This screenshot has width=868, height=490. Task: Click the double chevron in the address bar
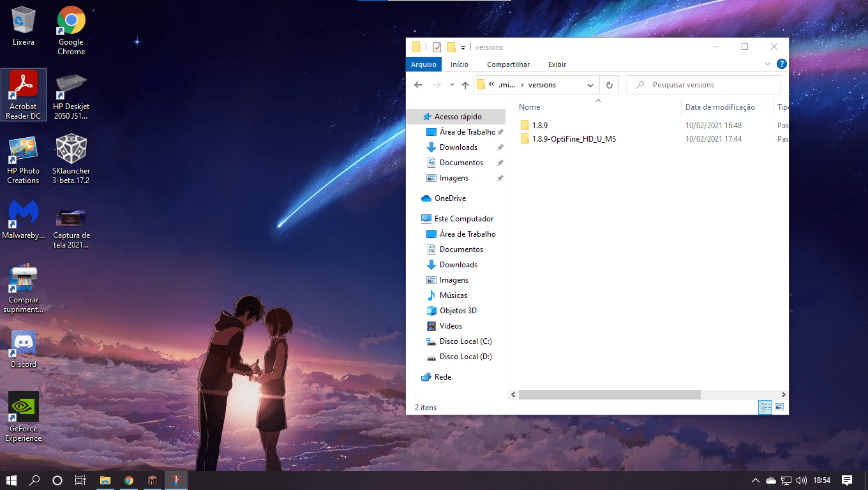pos(491,85)
